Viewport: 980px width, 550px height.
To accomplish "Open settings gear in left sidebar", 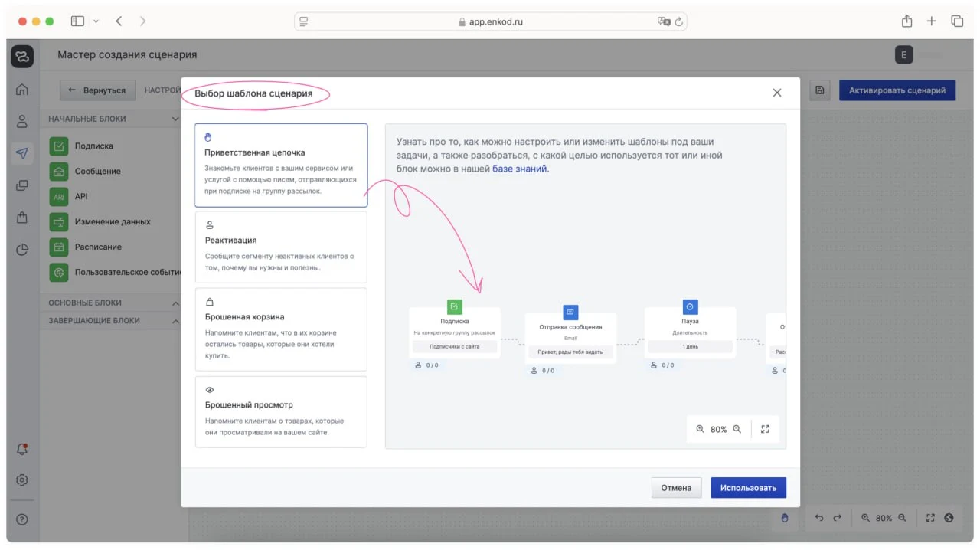I will click(22, 480).
